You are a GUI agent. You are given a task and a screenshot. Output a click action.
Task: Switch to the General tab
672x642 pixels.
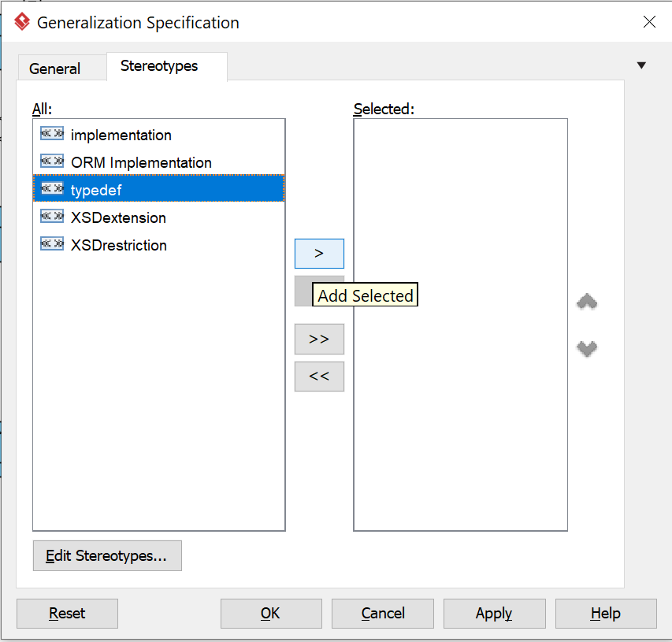coord(54,69)
